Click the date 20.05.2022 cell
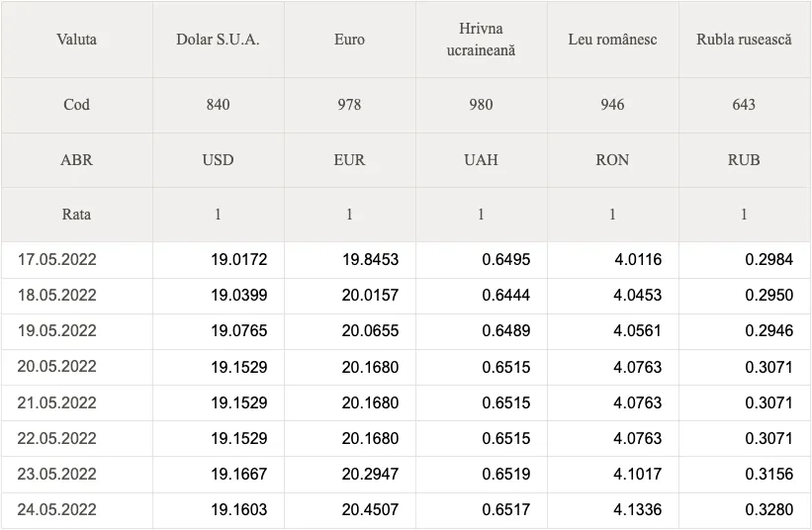The height and width of the screenshot is (530, 812). (x=76, y=367)
